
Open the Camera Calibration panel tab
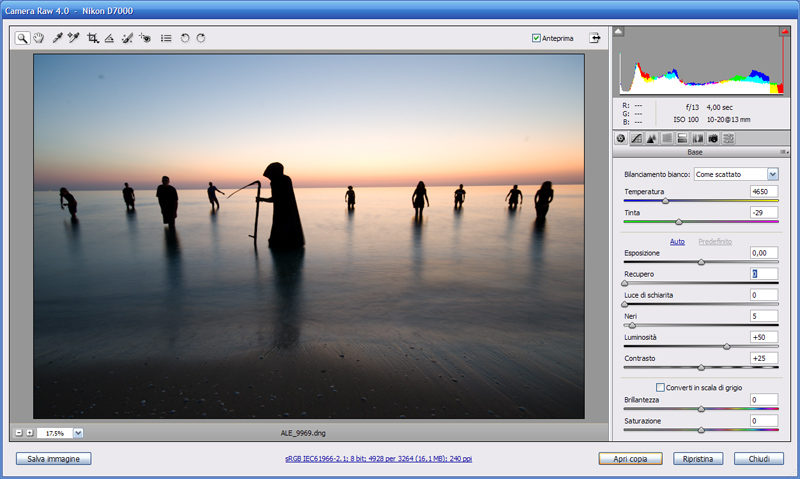click(x=713, y=138)
